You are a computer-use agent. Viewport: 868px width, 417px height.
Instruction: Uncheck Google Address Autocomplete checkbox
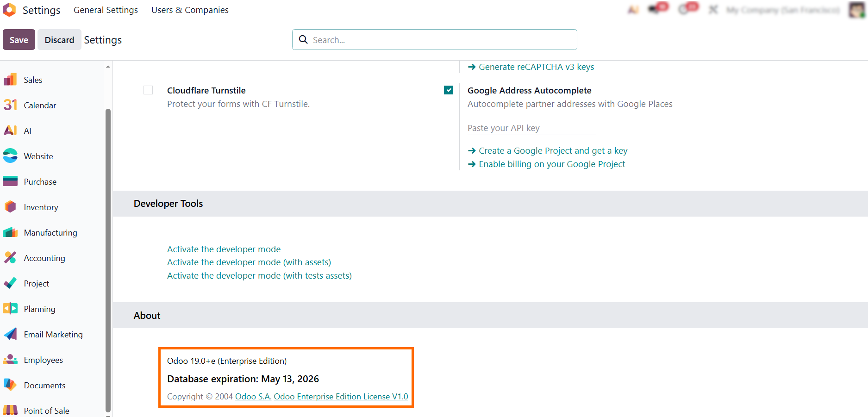click(449, 90)
